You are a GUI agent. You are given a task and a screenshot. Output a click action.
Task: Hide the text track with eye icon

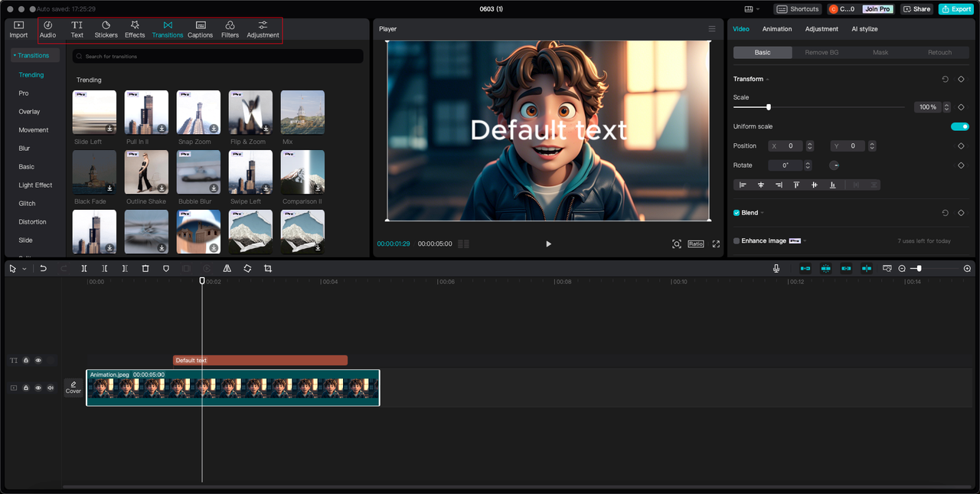pyautogui.click(x=38, y=360)
